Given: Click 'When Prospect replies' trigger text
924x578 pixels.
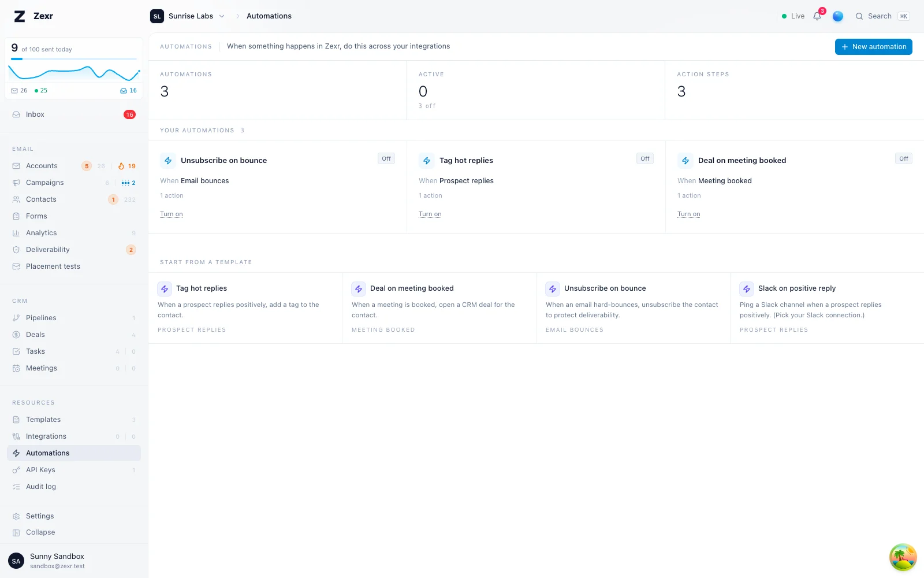Looking at the screenshot, I should click(456, 181).
